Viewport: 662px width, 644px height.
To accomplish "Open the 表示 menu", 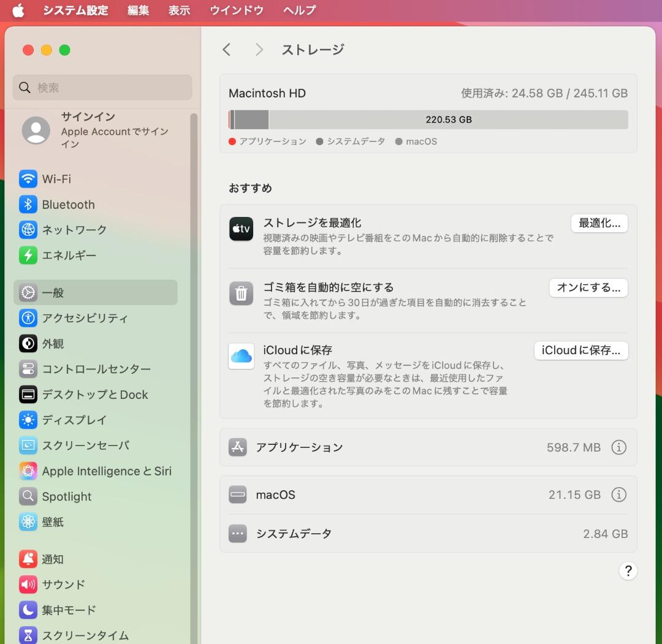I will pos(179,10).
